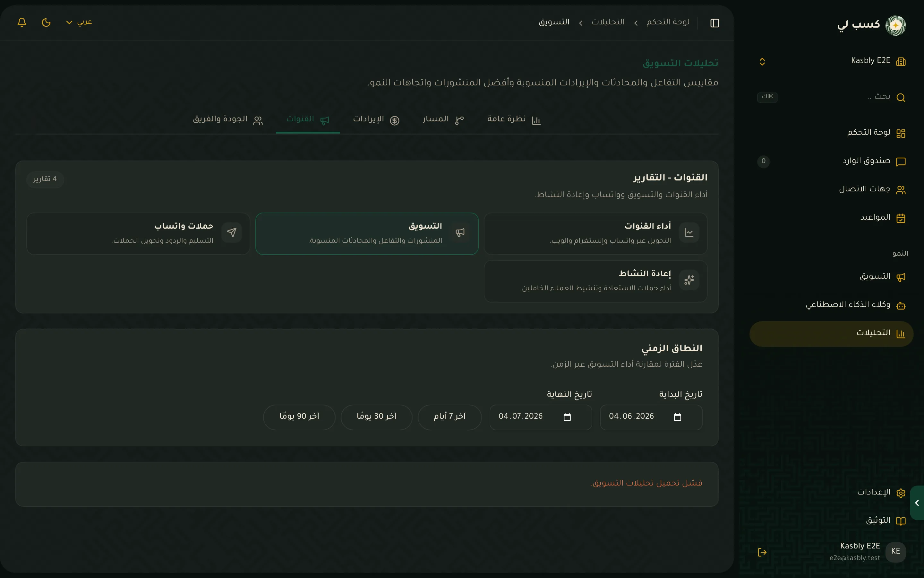The width and height of the screenshot is (924, 578).
Task: Click error text فشل تحميل تحليلات التسويق
Action: (x=646, y=483)
